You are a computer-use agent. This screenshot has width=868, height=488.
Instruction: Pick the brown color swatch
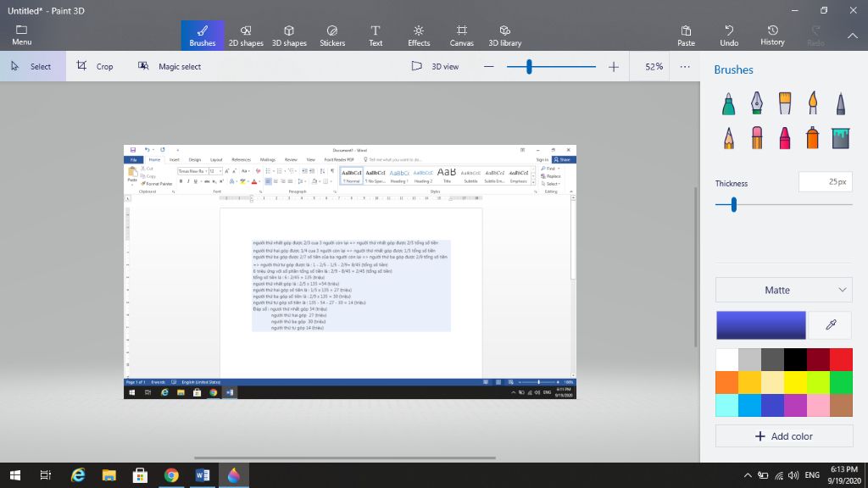click(841, 405)
